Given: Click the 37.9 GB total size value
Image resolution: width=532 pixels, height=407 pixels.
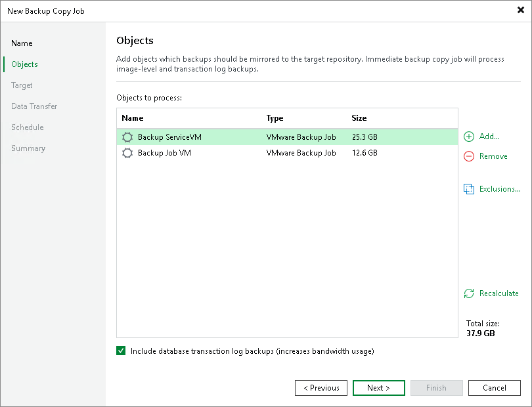Looking at the screenshot, I should [480, 333].
